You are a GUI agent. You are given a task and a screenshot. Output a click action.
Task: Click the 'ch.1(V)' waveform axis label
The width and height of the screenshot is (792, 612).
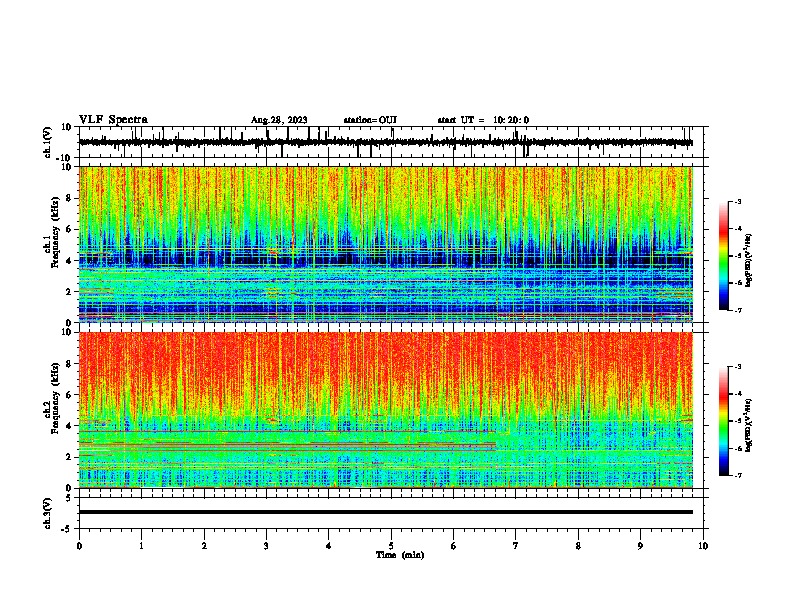click(x=48, y=142)
